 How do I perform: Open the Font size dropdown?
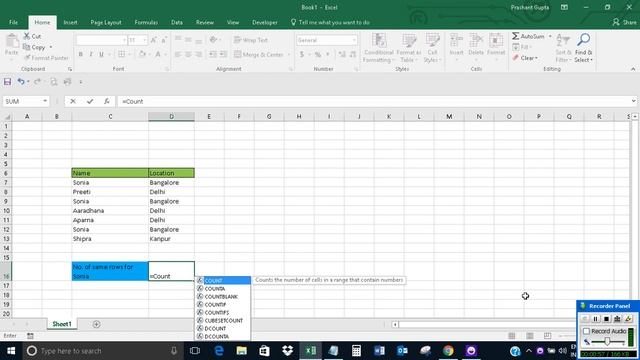point(144,40)
